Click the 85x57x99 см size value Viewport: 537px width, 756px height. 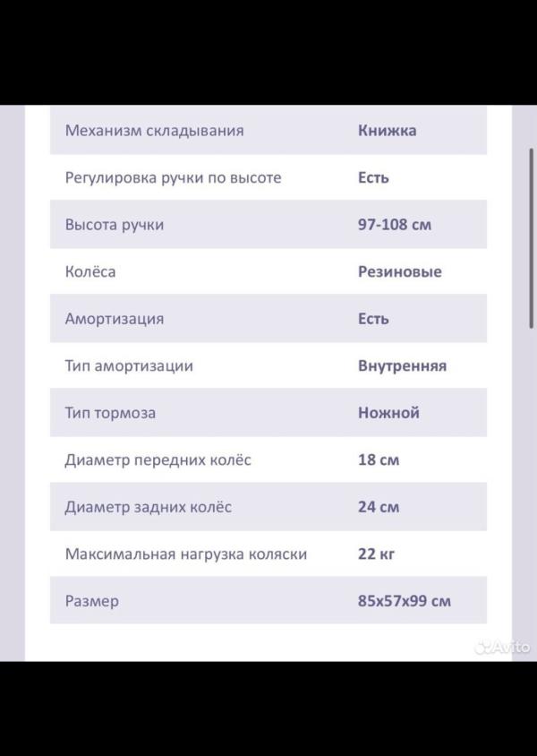pos(404,601)
